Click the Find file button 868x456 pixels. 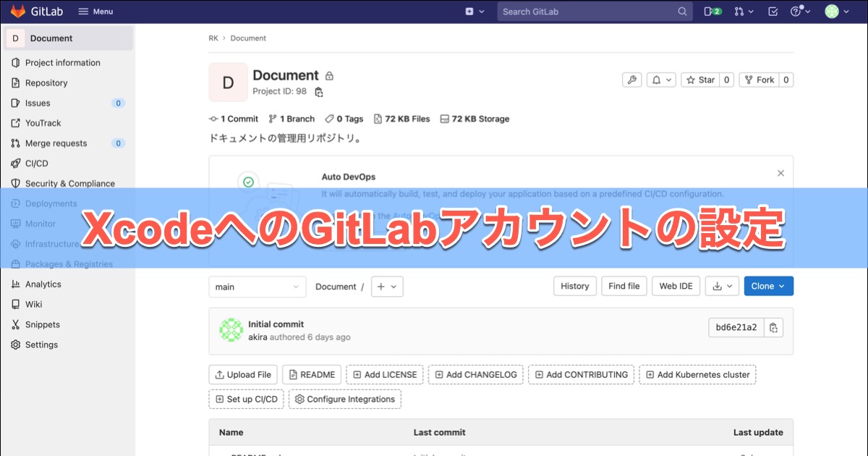(624, 286)
